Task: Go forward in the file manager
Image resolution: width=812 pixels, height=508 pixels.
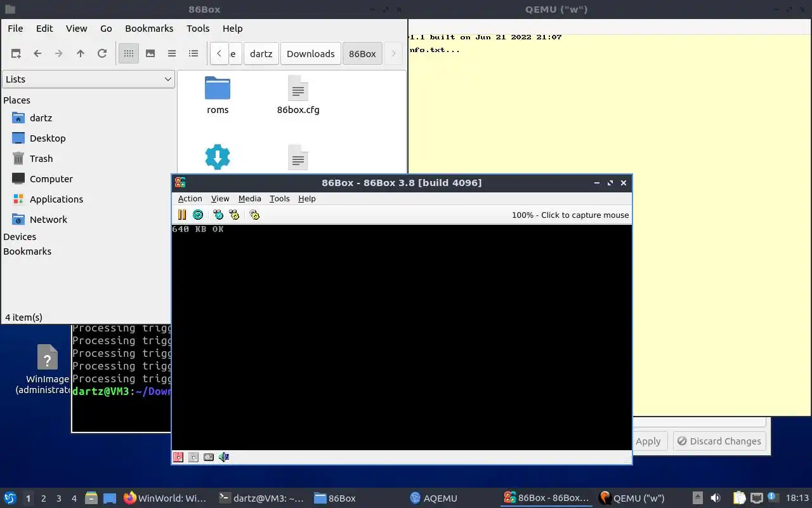Action: 59,53
